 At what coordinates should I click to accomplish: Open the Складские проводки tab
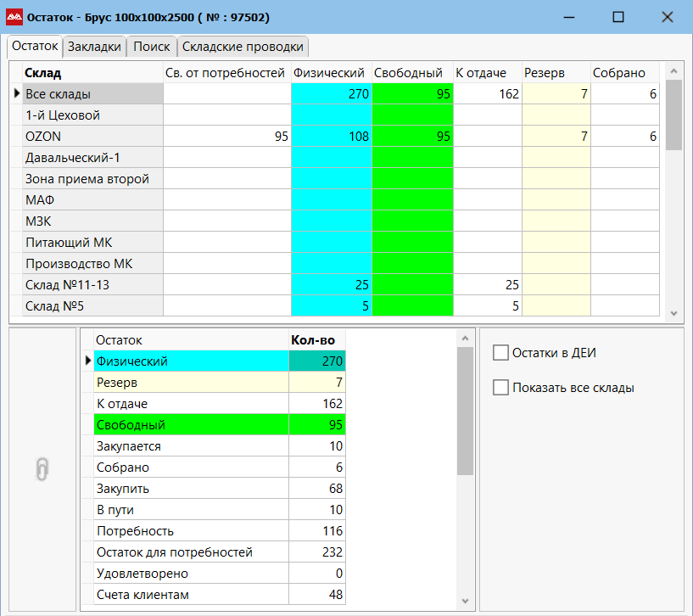[243, 47]
